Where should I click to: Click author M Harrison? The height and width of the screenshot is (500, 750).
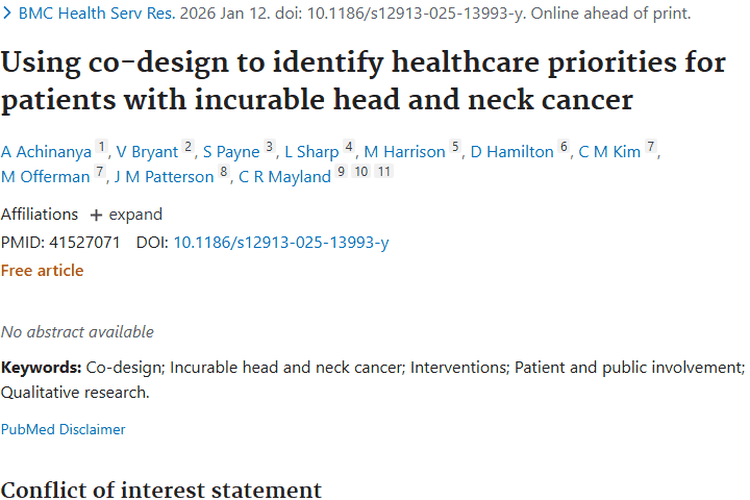click(404, 152)
